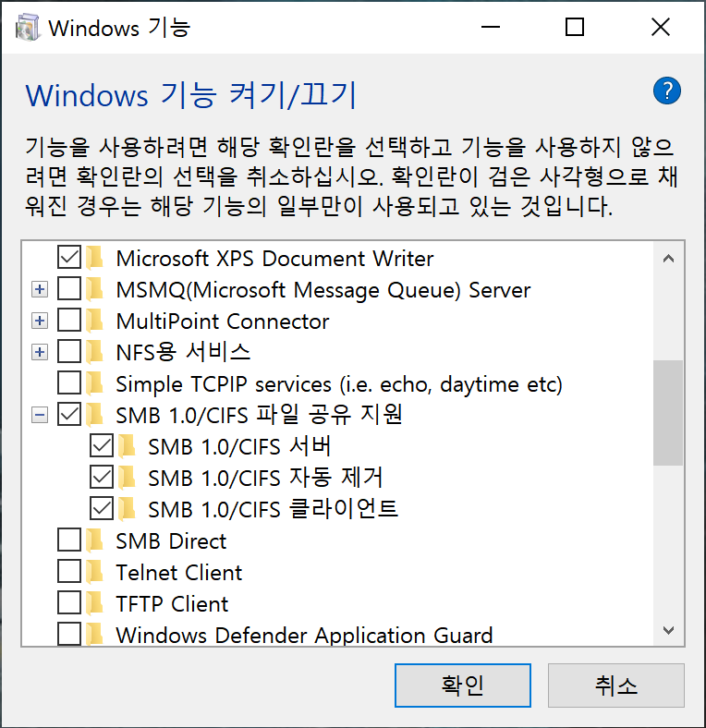Expand the MSMQ Server tree node
This screenshot has width=706, height=728.
(x=40, y=289)
